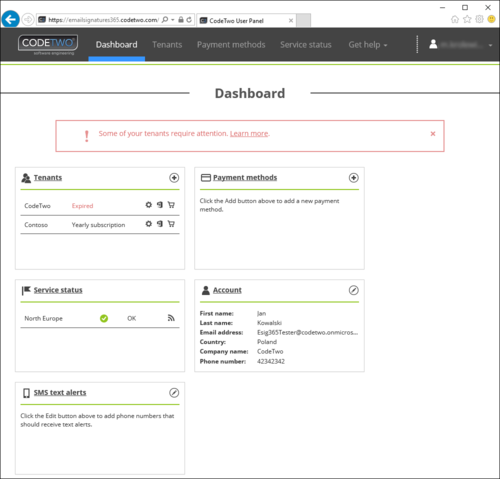
Task: Click the browser back arrow button
Action: pos(10,19)
